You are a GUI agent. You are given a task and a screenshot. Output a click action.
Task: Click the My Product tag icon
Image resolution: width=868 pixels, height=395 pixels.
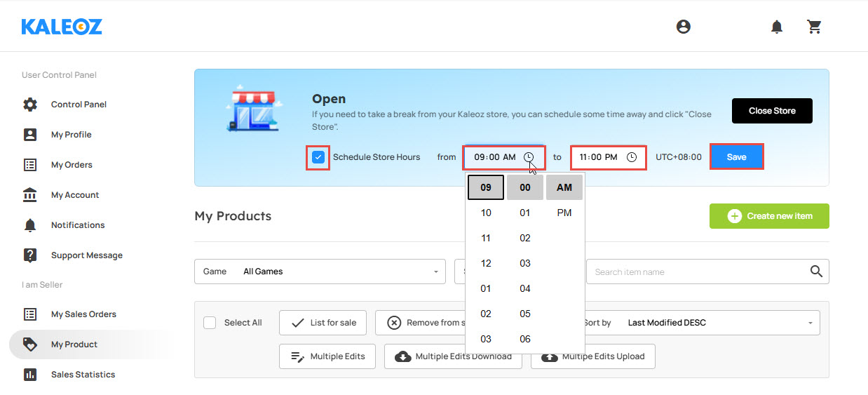pyautogui.click(x=30, y=344)
